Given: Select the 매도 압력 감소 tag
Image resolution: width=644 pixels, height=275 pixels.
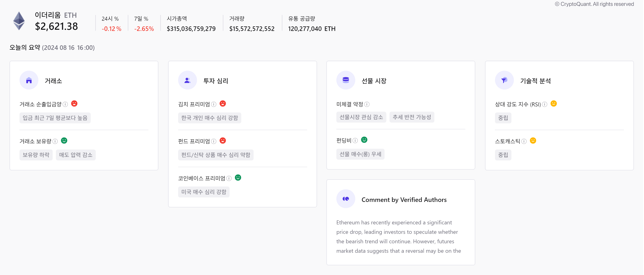Looking at the screenshot, I should 76,155.
